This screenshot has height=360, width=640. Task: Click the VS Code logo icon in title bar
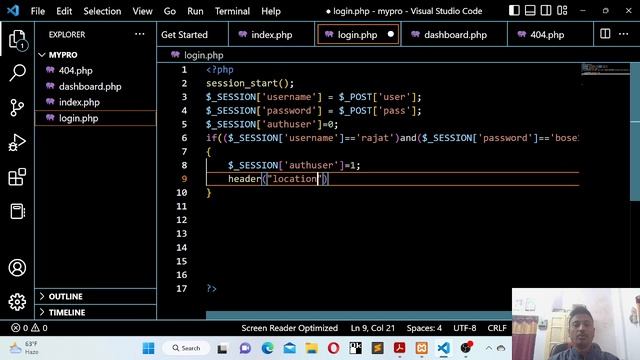tap(13, 11)
